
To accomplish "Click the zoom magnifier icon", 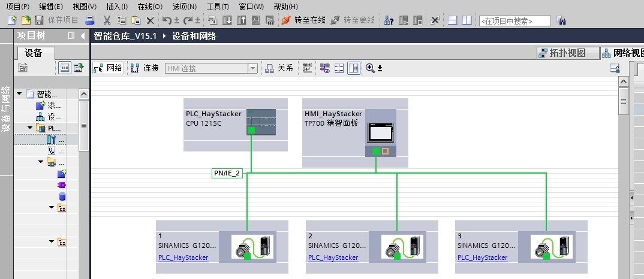I will point(370,68).
